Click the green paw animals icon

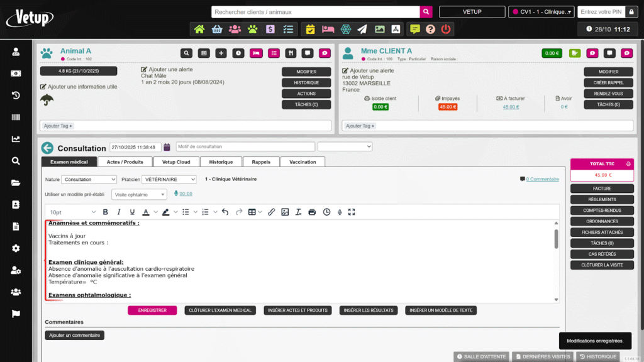click(x=252, y=29)
